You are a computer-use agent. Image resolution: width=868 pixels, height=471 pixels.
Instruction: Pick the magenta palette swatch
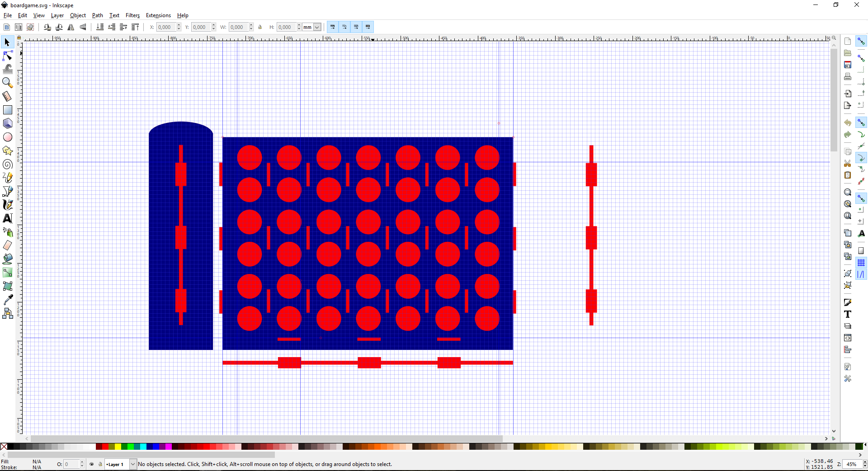point(169,447)
